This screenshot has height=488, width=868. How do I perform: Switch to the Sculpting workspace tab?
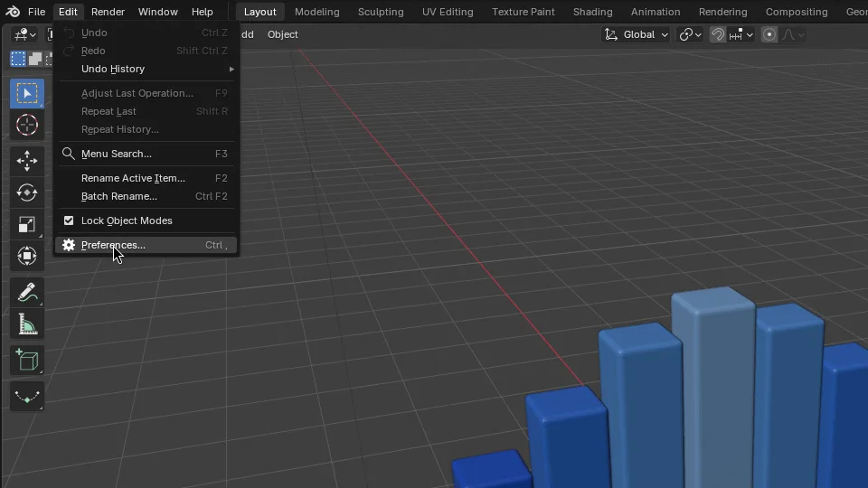(381, 12)
